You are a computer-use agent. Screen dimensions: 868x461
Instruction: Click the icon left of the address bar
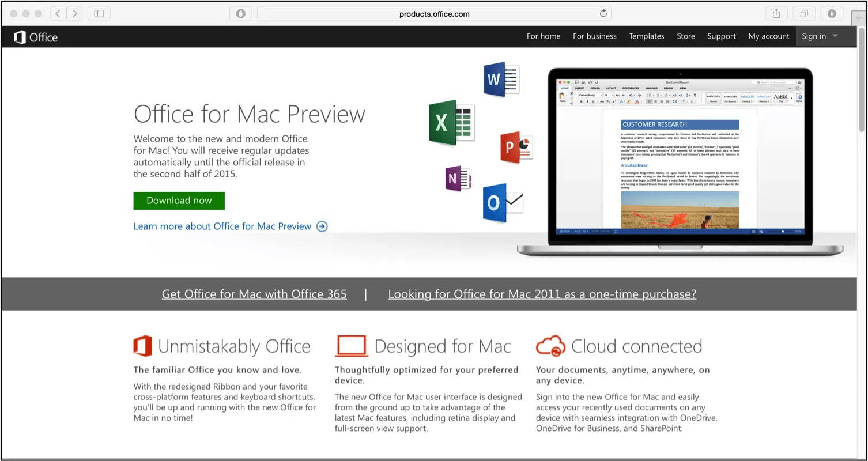click(241, 13)
